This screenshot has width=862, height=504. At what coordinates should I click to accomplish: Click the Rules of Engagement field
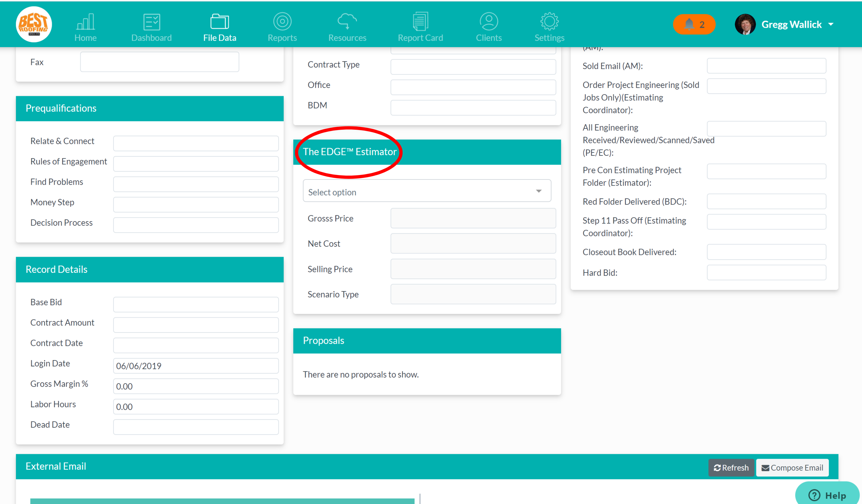(x=196, y=164)
